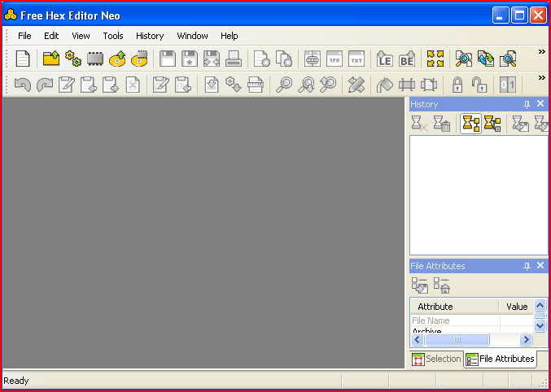The image size is (551, 392).
Task: Close the History panel
Action: [x=540, y=103]
